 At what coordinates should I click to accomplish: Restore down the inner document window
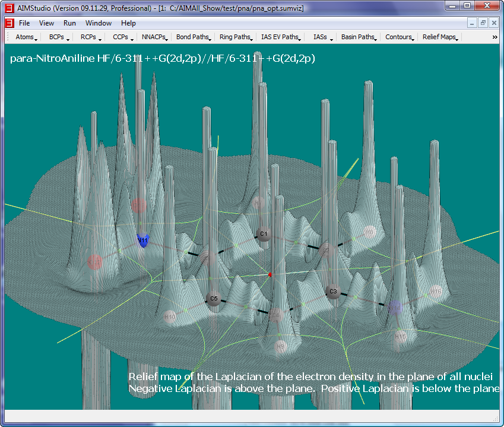click(x=483, y=23)
